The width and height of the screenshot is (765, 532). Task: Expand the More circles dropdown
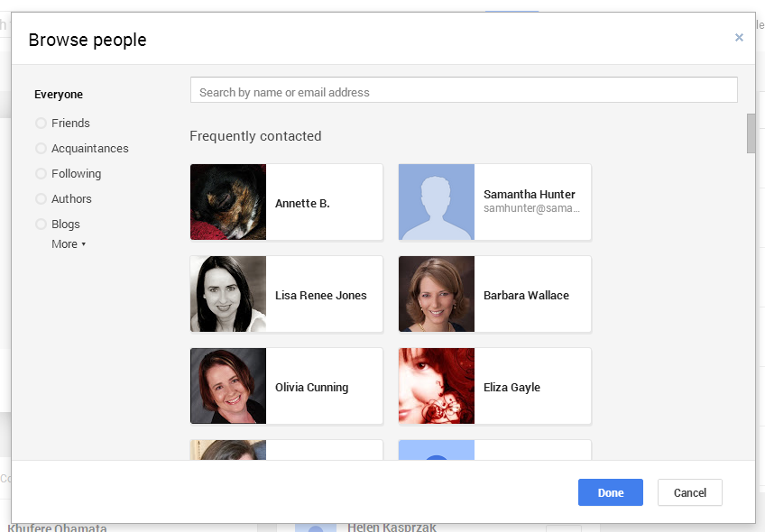(x=69, y=244)
